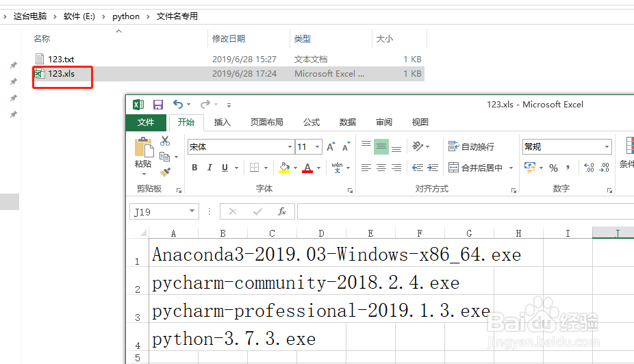
Task: Center cell text horizontally
Action: (381, 168)
